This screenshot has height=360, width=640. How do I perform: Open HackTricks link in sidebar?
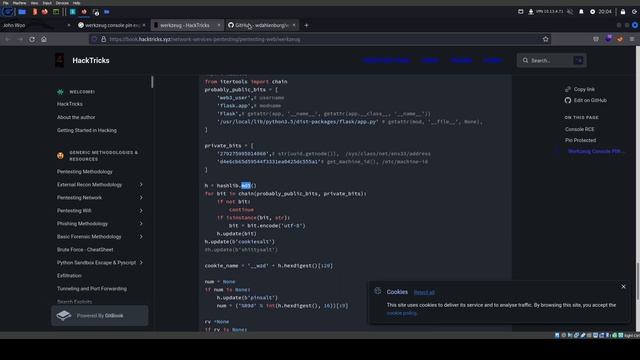point(70,104)
